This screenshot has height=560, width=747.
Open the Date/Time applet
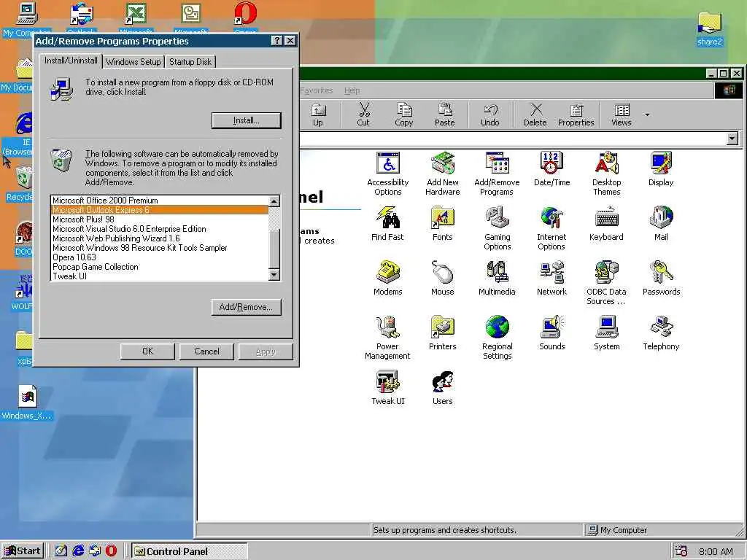point(551,169)
